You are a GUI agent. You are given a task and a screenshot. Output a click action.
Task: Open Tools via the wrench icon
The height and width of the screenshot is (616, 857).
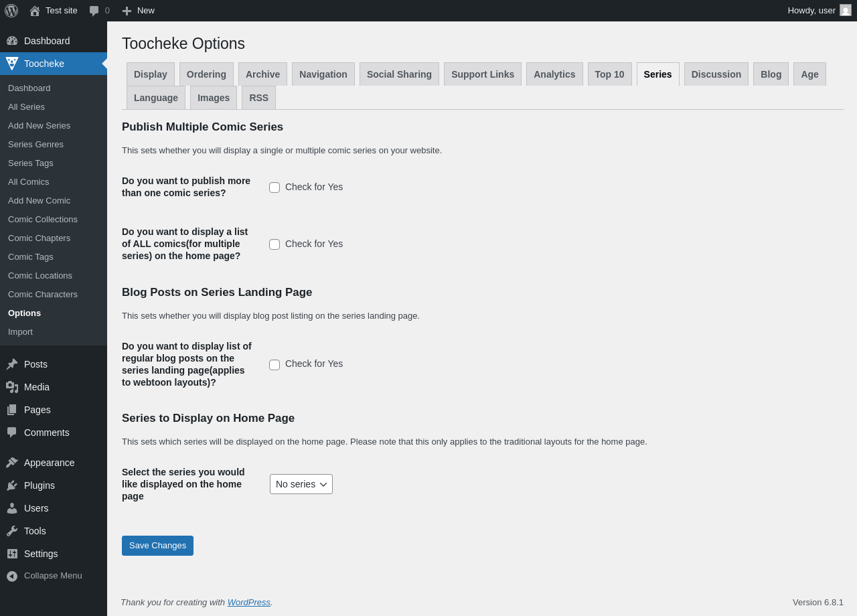(x=12, y=531)
